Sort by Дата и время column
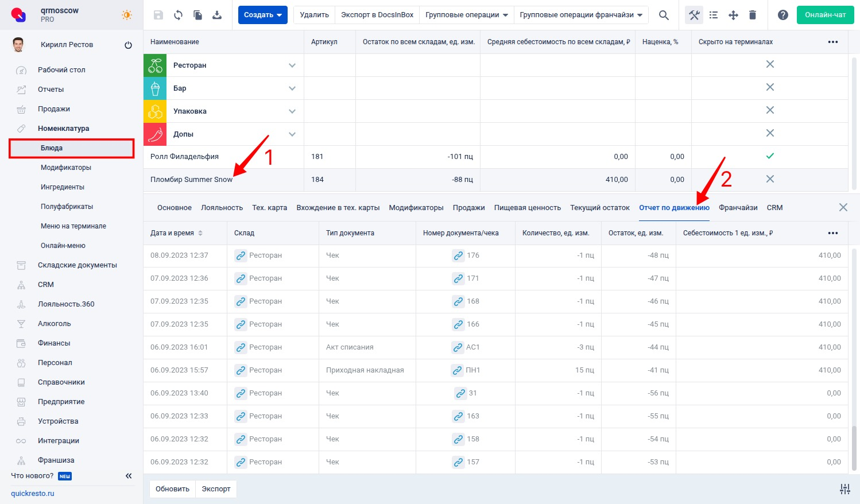This screenshot has width=860, height=504. [176, 233]
